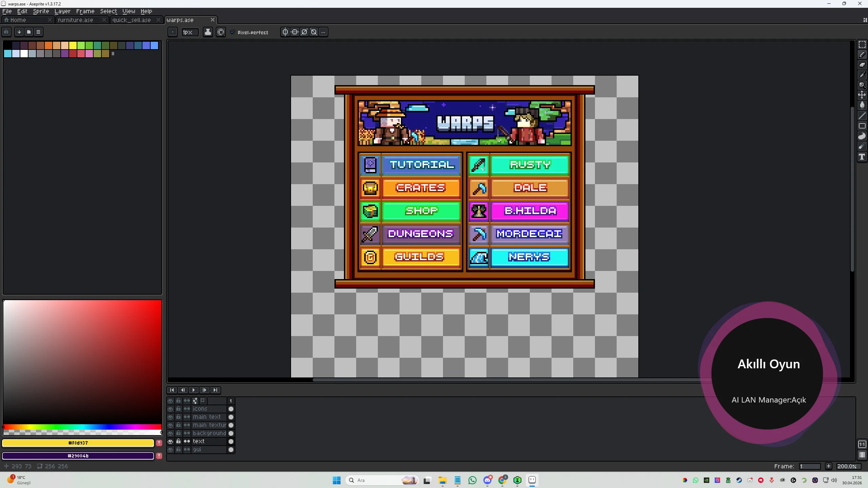Select the Line tool
The image size is (868, 488).
pyautogui.click(x=862, y=116)
